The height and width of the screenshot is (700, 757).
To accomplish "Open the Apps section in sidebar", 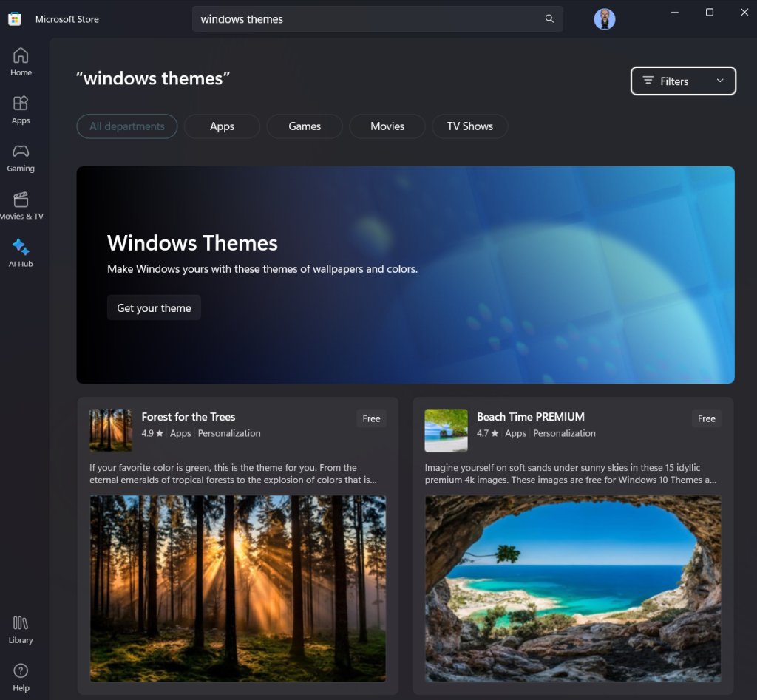I will 21,110.
